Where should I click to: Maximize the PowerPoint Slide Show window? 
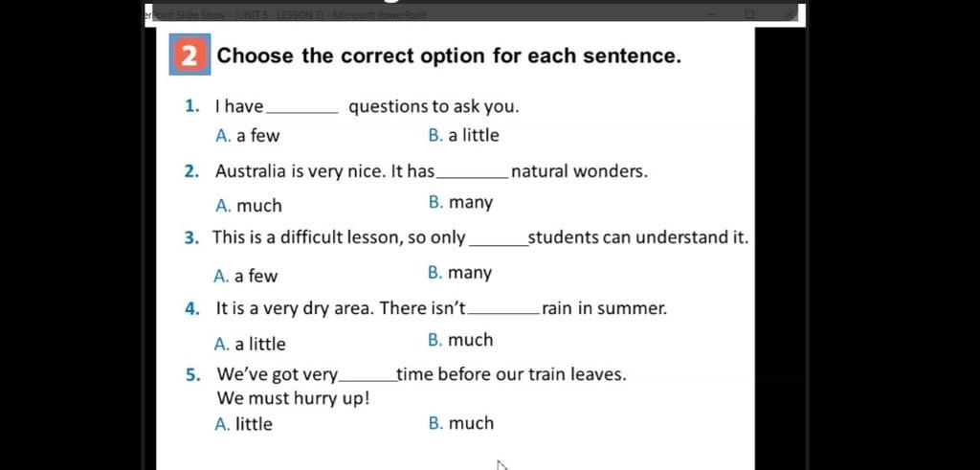click(750, 13)
